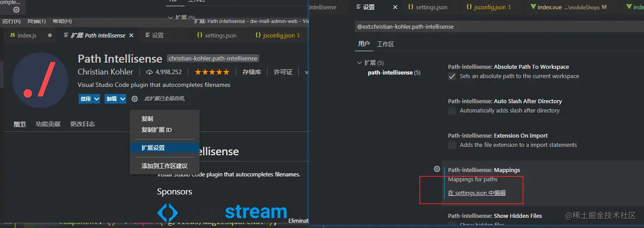
Task: Open the 细节 tab of the extension page
Action: (x=20, y=124)
